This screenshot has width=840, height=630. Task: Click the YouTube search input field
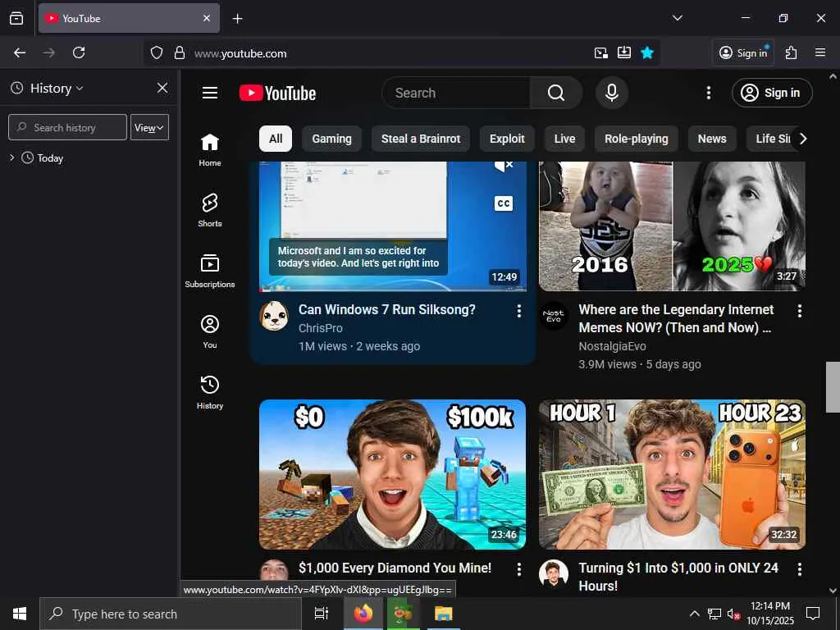point(456,93)
